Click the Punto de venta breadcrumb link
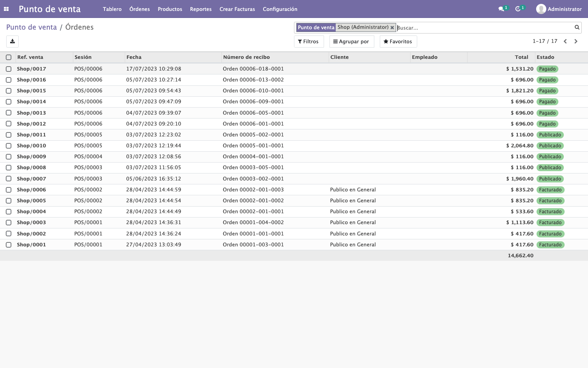This screenshot has width=588, height=368. click(x=32, y=27)
